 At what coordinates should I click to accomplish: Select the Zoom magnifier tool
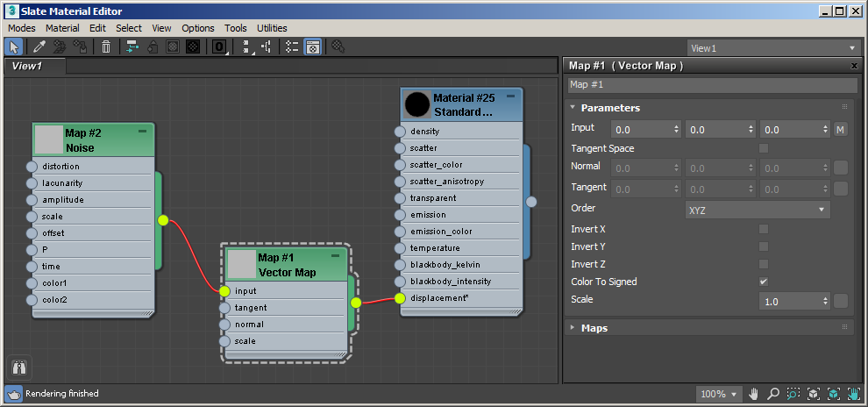point(772,394)
